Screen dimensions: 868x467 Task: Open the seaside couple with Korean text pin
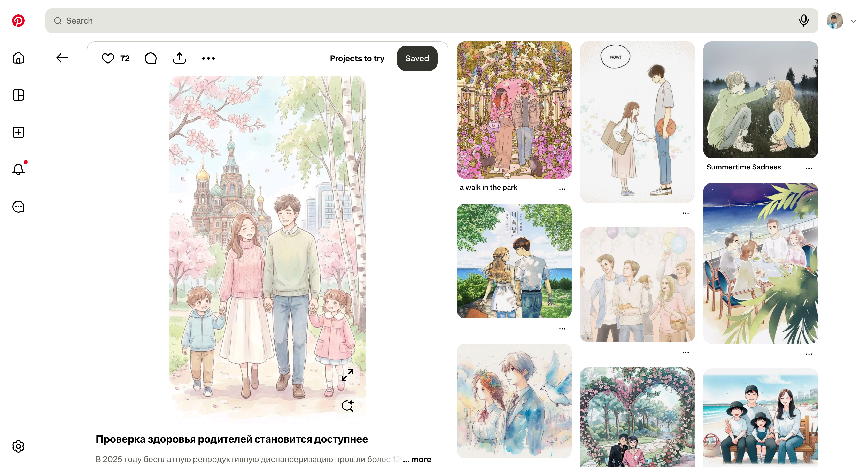coord(514,261)
